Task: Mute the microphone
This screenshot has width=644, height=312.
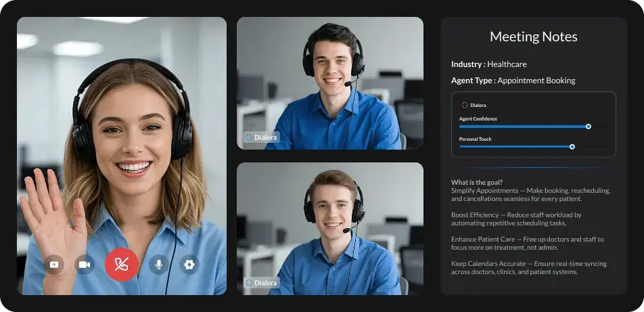Action: pyautogui.click(x=159, y=265)
